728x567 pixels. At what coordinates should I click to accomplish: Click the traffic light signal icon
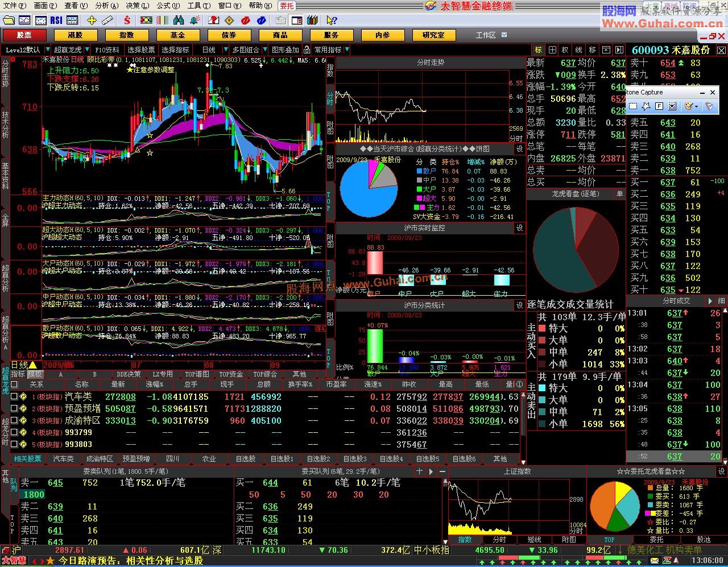click(x=146, y=20)
